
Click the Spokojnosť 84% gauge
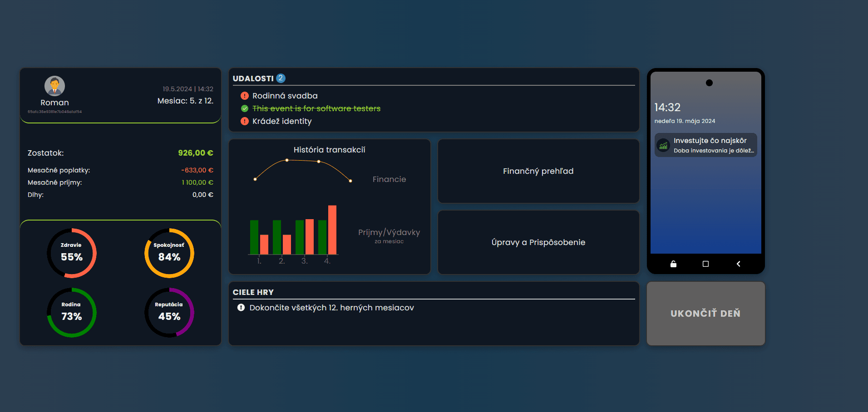point(169,253)
